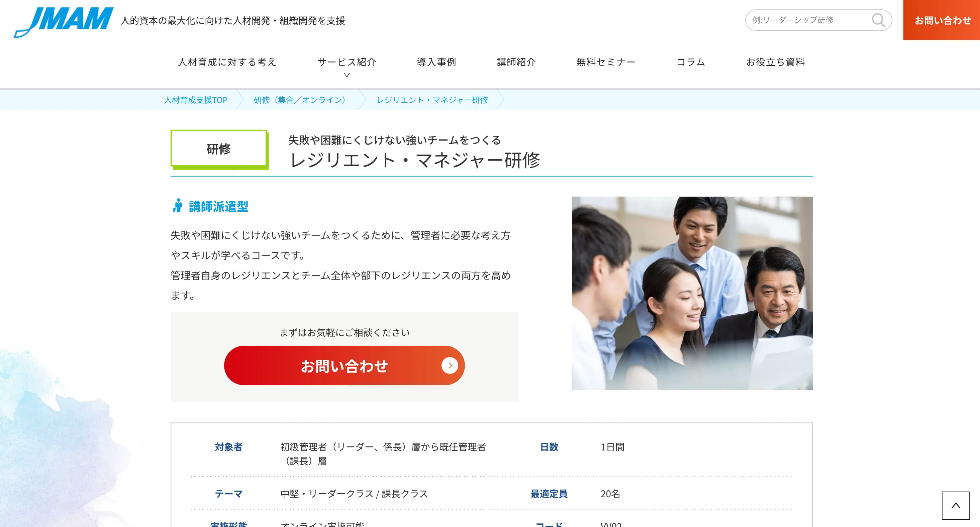This screenshot has width=980, height=527.
Task: Go to 導入事例 page
Action: coord(436,62)
